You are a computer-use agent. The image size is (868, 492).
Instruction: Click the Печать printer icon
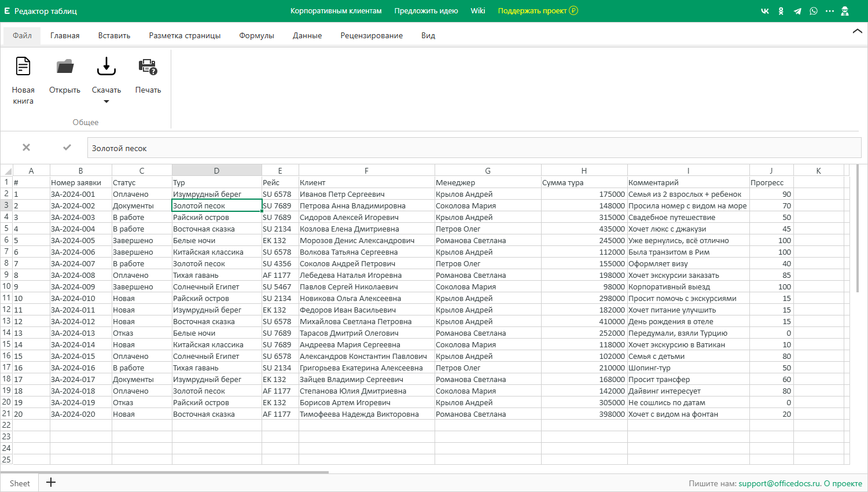tap(148, 67)
